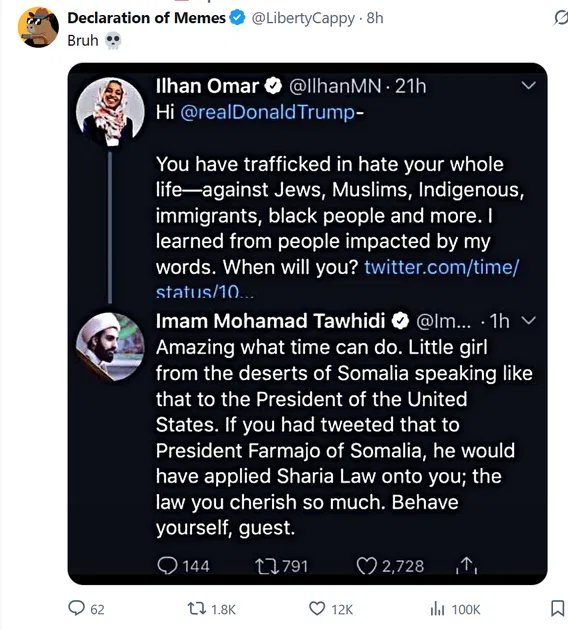Open the 8h timestamp of the post

tap(375, 18)
